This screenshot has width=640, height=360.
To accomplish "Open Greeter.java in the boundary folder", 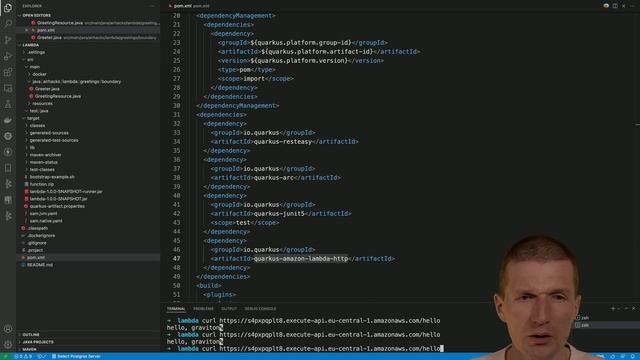I will (x=47, y=89).
